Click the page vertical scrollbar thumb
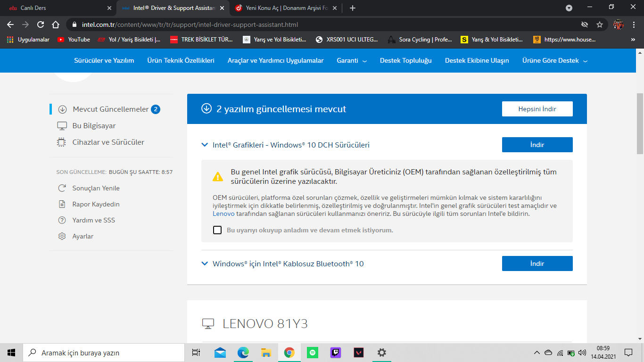Screen dimensions: 644x362 (x=640, y=123)
